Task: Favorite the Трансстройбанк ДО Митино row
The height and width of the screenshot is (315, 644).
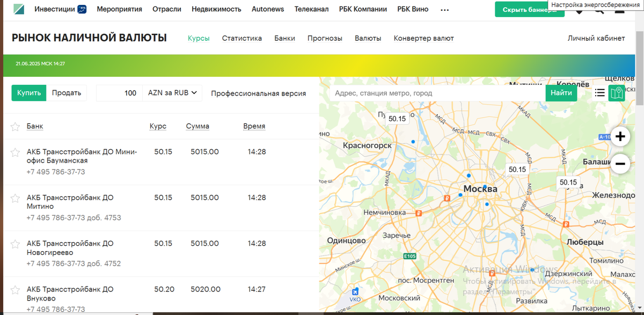Action: pyautogui.click(x=15, y=198)
